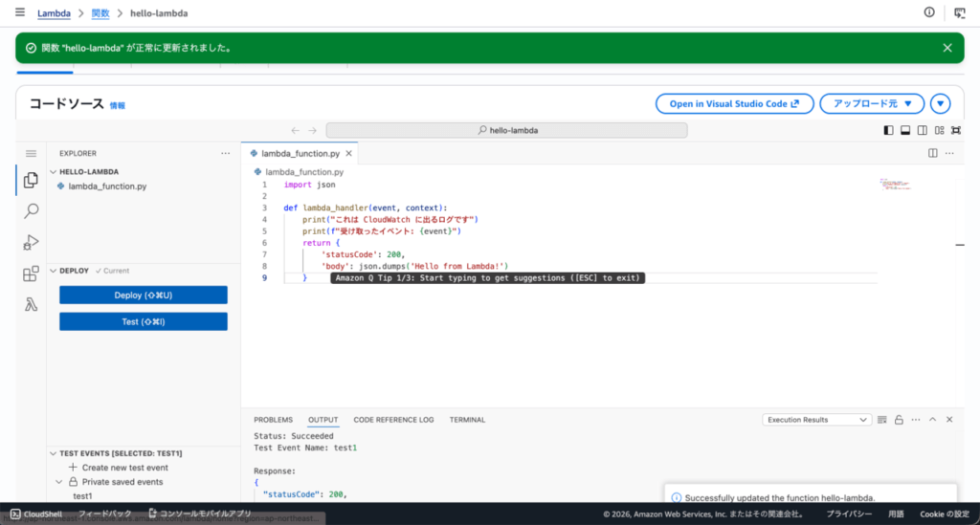
Task: Go to 関数 breadcrumb link
Action: click(x=100, y=13)
